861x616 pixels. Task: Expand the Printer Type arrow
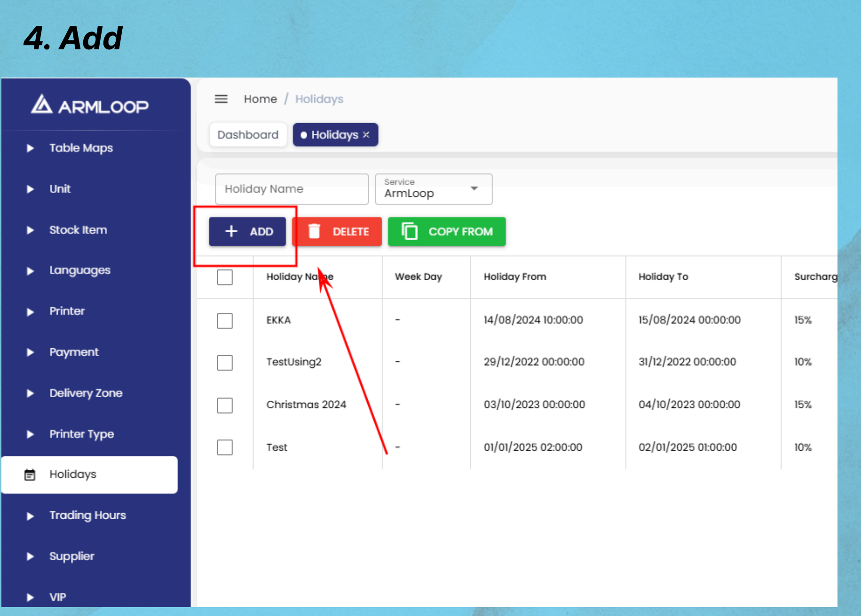(30, 435)
